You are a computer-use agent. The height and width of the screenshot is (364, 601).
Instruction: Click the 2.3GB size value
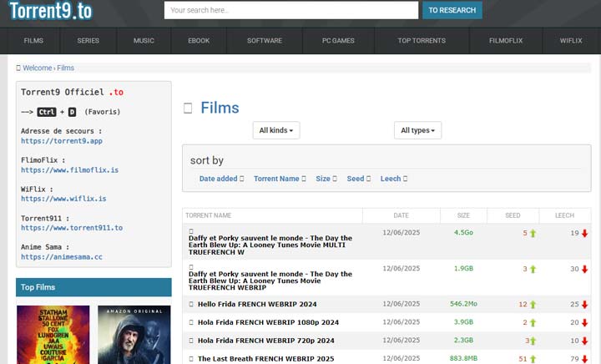coord(463,341)
